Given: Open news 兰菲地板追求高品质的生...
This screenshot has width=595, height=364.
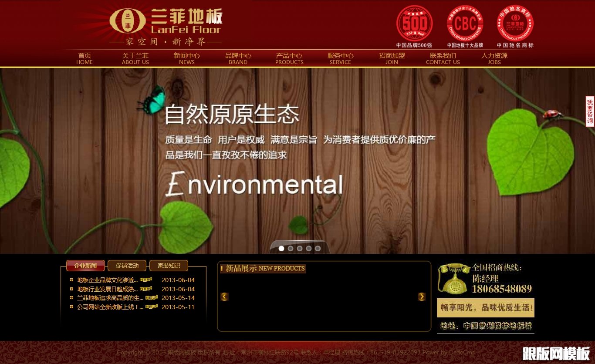Looking at the screenshot, I should tap(110, 298).
